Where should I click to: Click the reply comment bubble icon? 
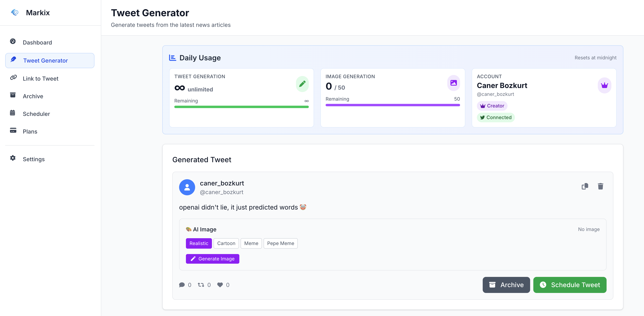pyautogui.click(x=182, y=285)
